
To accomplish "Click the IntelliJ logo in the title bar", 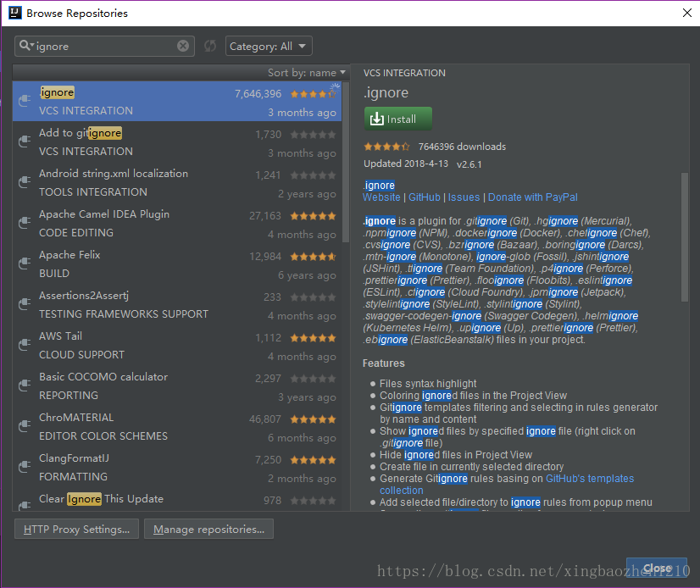I will tap(15, 13).
